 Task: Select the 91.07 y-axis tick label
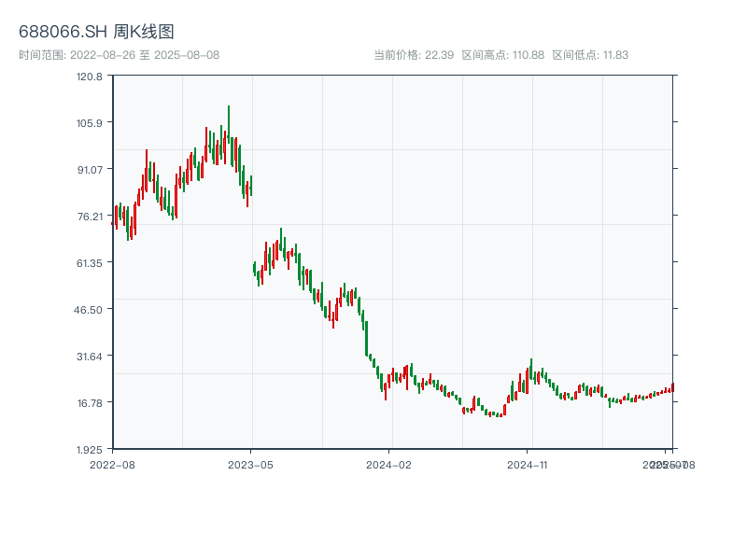click(x=91, y=170)
